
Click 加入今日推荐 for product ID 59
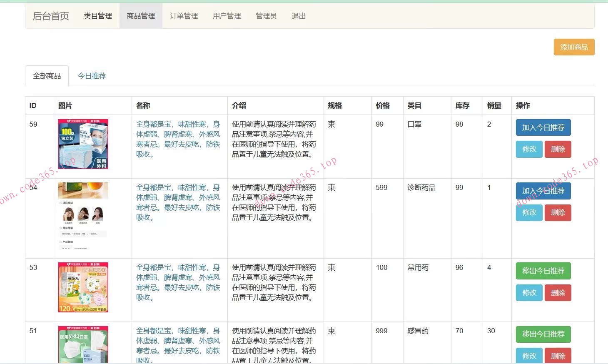click(x=543, y=127)
